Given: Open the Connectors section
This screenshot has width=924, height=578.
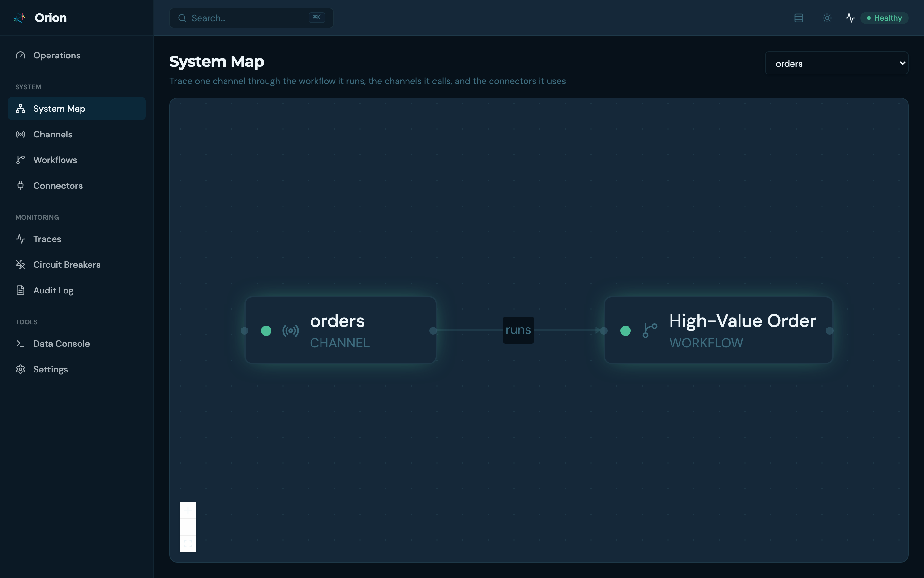Looking at the screenshot, I should [x=76, y=185].
